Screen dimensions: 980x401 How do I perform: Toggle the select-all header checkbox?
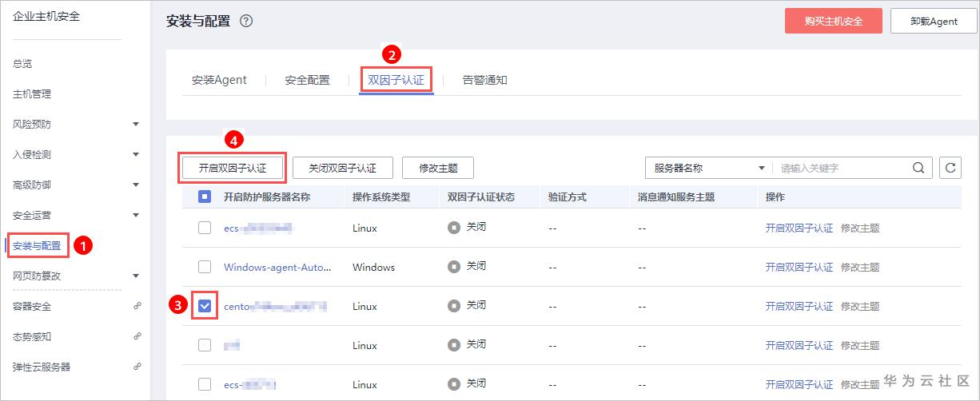click(x=205, y=197)
